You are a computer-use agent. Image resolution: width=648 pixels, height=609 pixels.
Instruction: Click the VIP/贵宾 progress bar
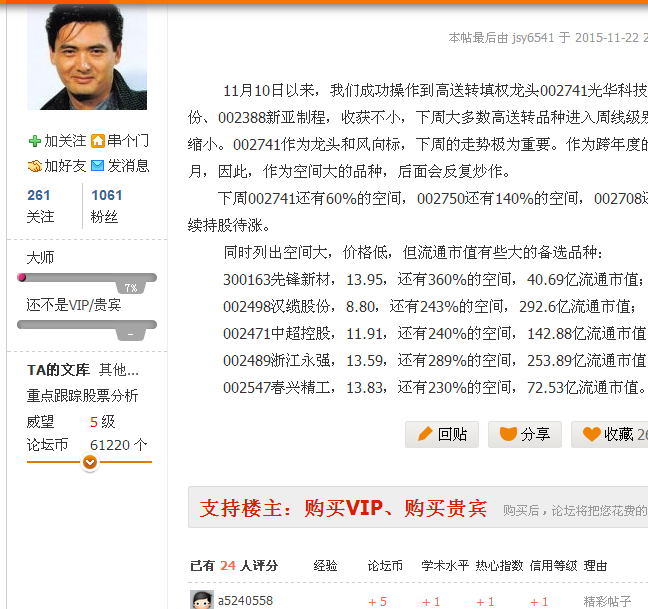87,325
